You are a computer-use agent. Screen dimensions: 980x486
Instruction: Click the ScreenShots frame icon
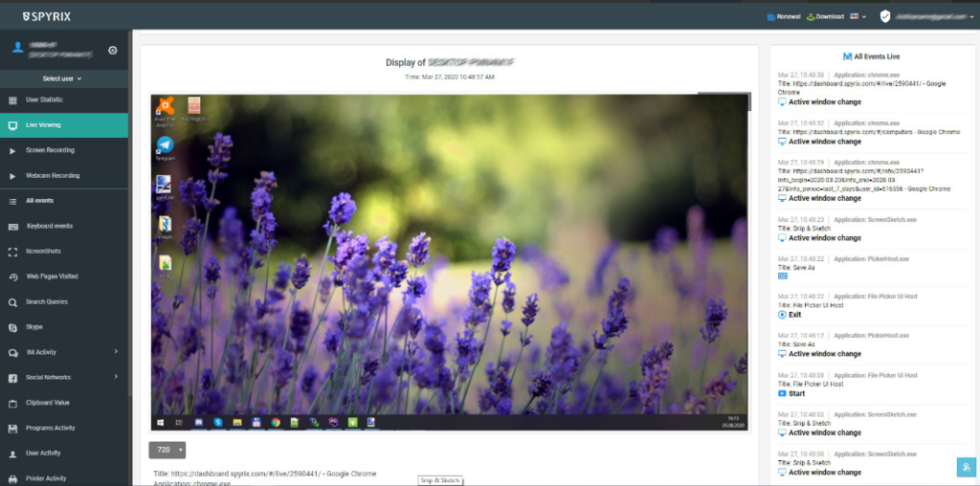pyautogui.click(x=12, y=252)
